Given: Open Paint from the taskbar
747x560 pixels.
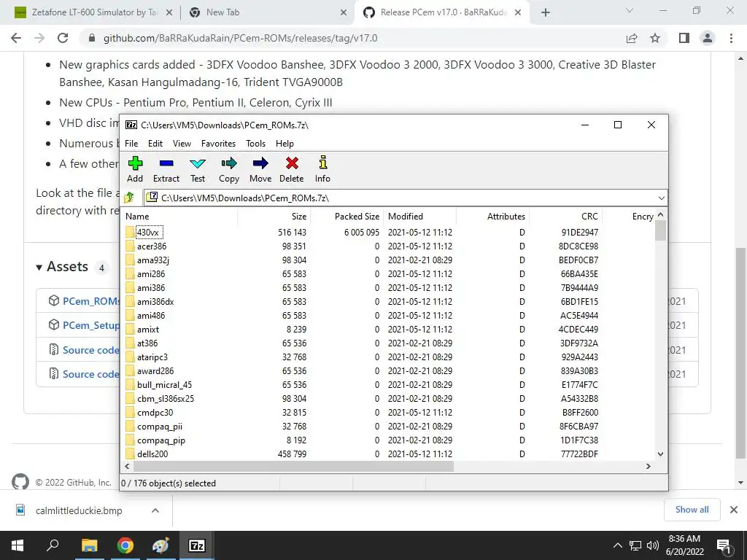Looking at the screenshot, I should [160, 545].
